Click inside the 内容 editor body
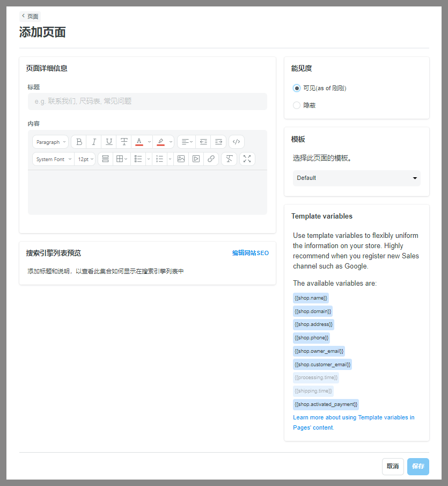The image size is (448, 486). tap(148, 192)
